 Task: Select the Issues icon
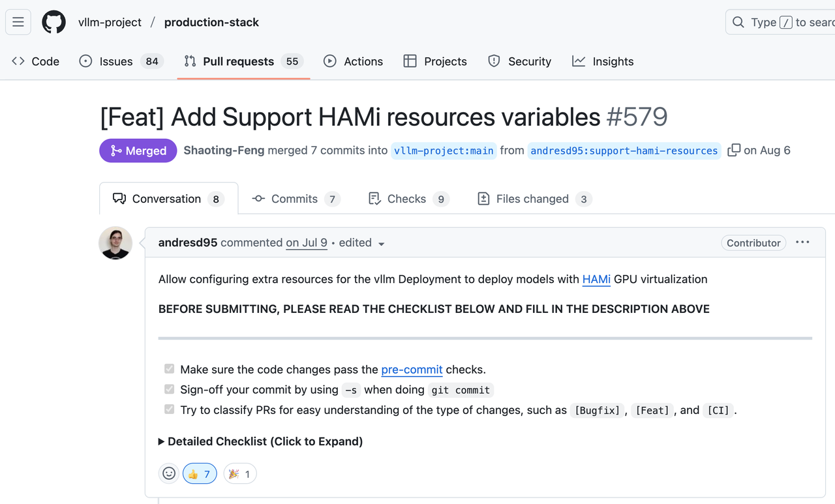(85, 61)
